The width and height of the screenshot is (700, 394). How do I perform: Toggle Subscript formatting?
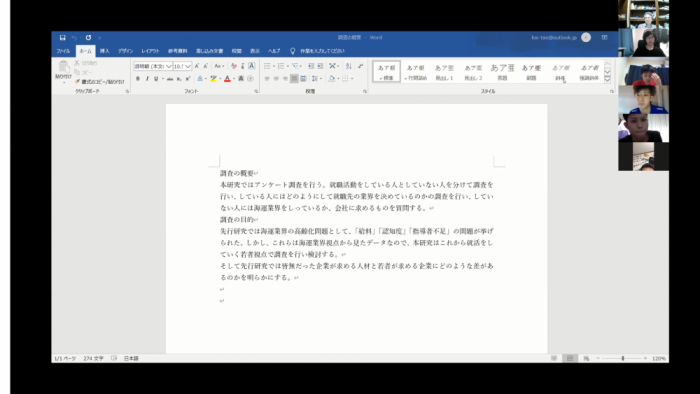click(x=179, y=79)
